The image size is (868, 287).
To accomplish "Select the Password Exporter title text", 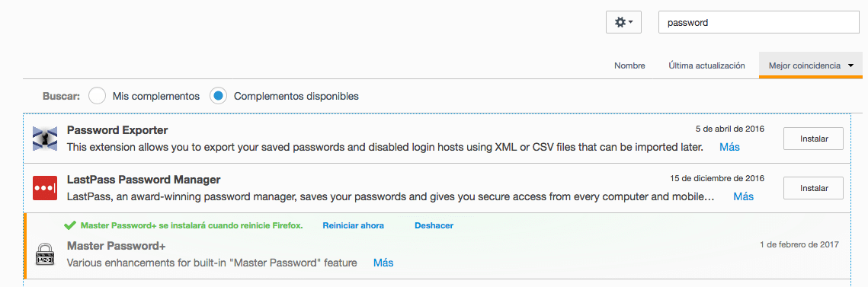I will point(117,130).
